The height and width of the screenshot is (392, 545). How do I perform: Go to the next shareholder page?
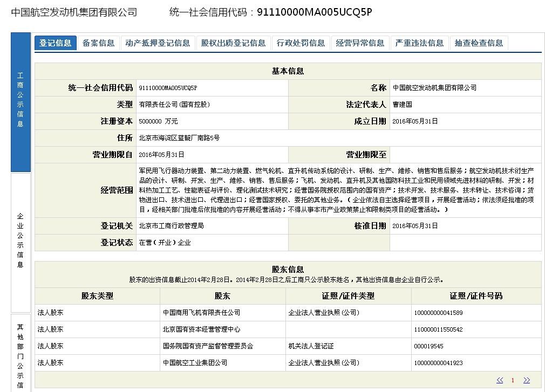tap(527, 380)
